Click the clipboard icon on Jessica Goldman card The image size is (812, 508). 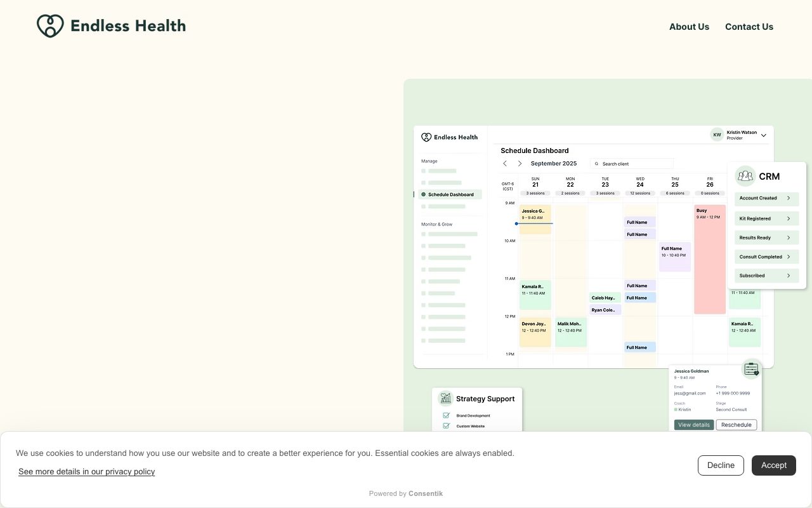pyautogui.click(x=752, y=369)
